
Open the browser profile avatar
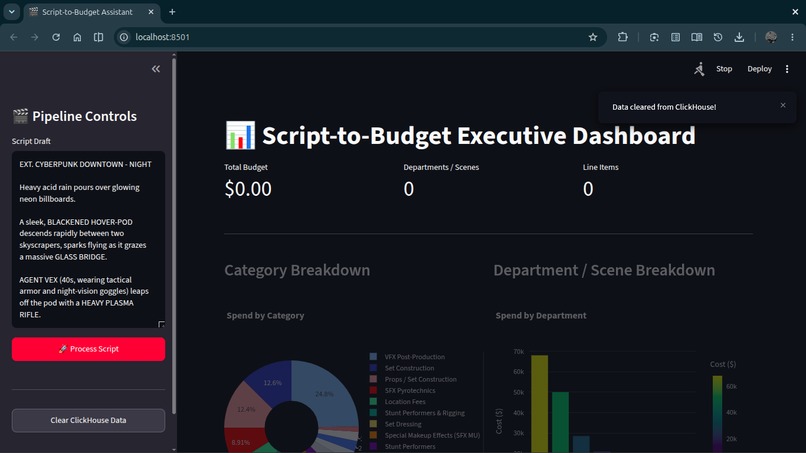tap(771, 37)
